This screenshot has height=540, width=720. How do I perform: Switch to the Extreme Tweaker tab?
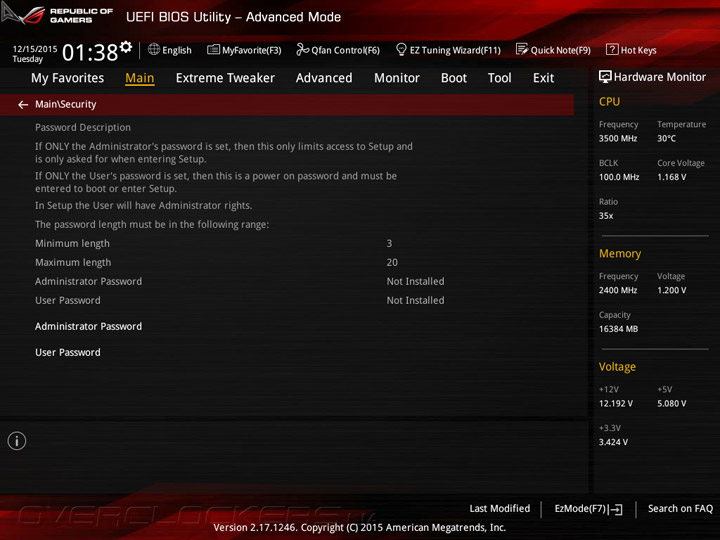(225, 78)
